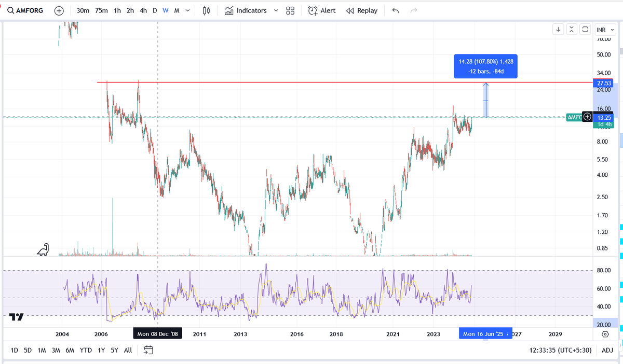Switch to the 2h interval
Screen dimensions: 623x364
(130, 10)
